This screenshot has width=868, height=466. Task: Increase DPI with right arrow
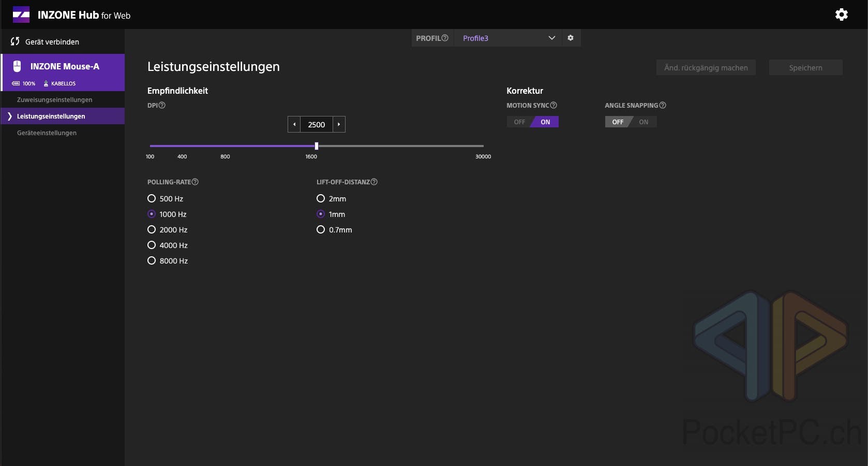click(x=339, y=124)
